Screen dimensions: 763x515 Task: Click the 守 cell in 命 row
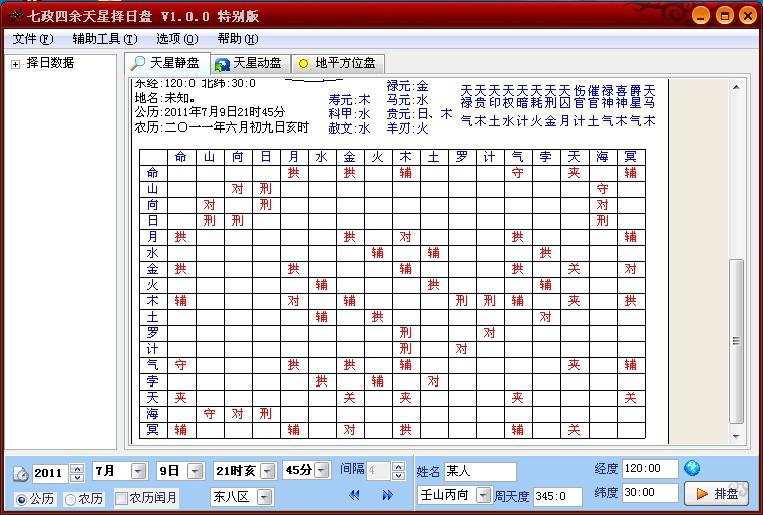(517, 172)
